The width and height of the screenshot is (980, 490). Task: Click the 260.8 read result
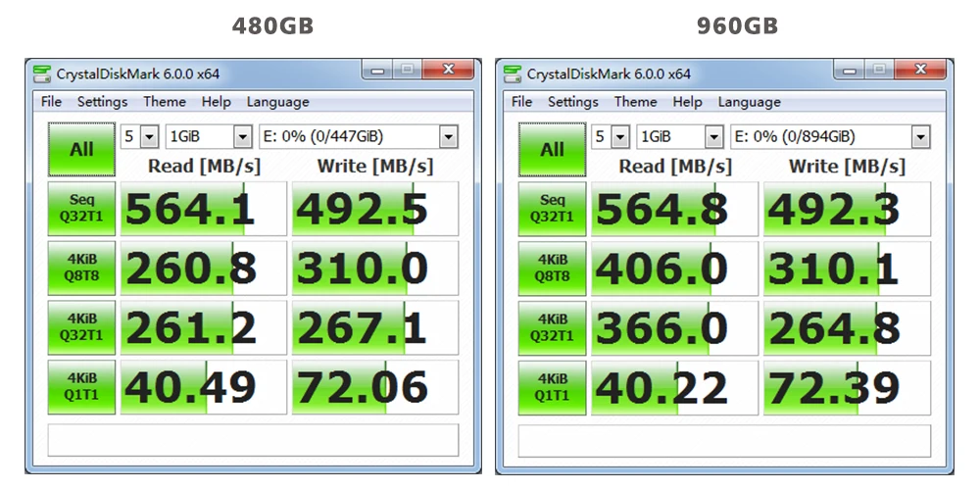click(204, 269)
